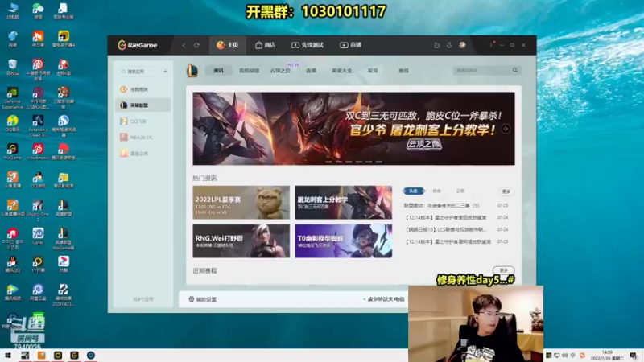Select 英雄联盟 in sidebar
Image resolution: width=644 pixels, height=362 pixels.
click(x=142, y=105)
